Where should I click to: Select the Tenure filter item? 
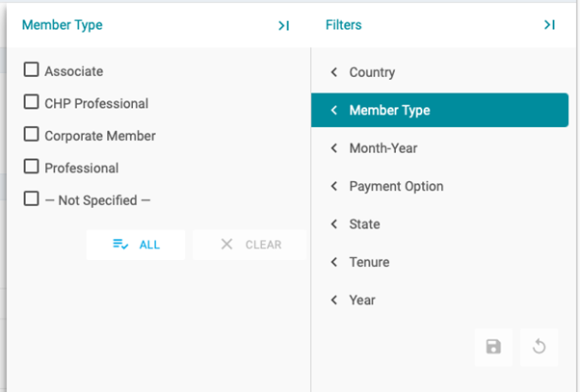tap(439, 262)
